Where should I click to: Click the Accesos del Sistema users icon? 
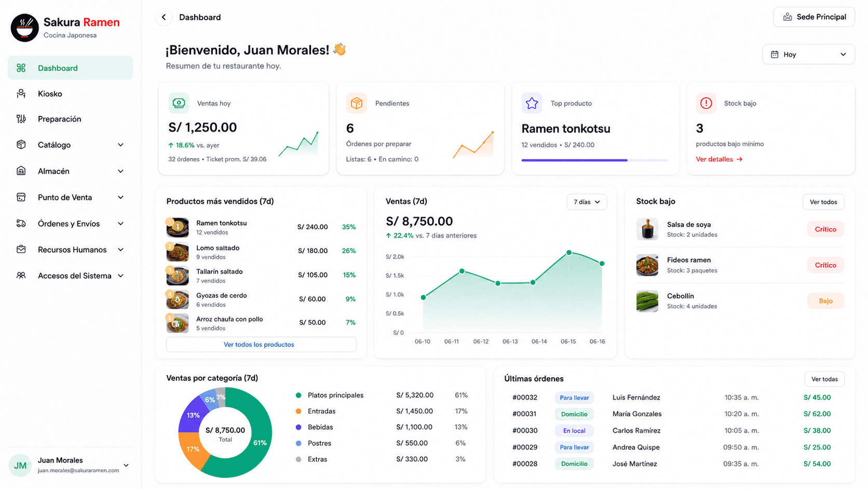pyautogui.click(x=21, y=275)
